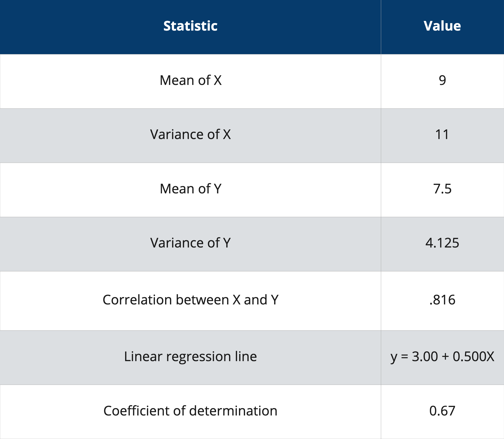The width and height of the screenshot is (504, 439).
Task: Click the 3.00 intercept in the equation
Action: 425,357
